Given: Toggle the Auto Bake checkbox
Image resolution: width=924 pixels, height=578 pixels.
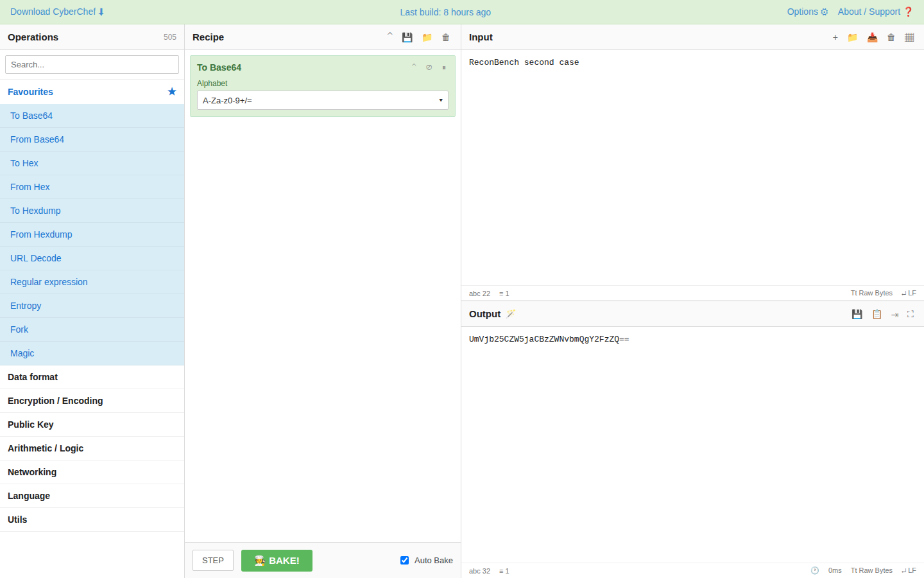Looking at the screenshot, I should coord(404,560).
